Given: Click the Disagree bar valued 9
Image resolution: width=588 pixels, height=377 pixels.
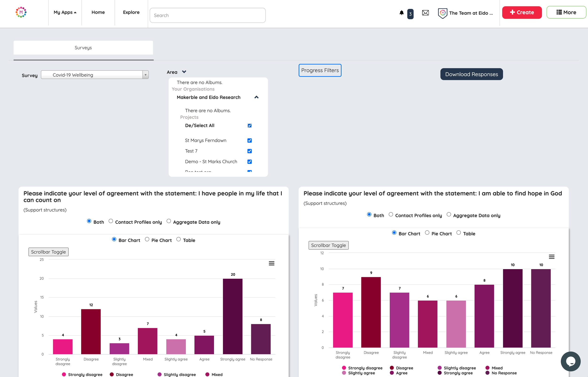Looking at the screenshot, I should [x=371, y=312].
